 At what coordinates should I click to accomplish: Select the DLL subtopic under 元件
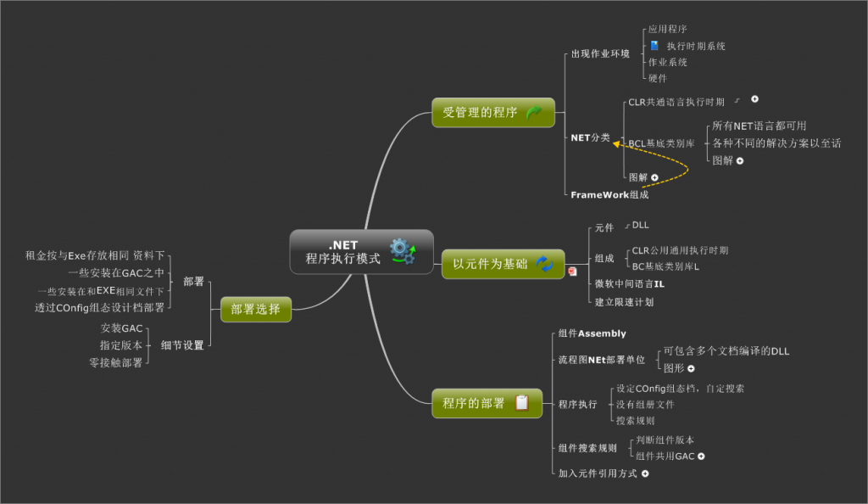tap(642, 226)
